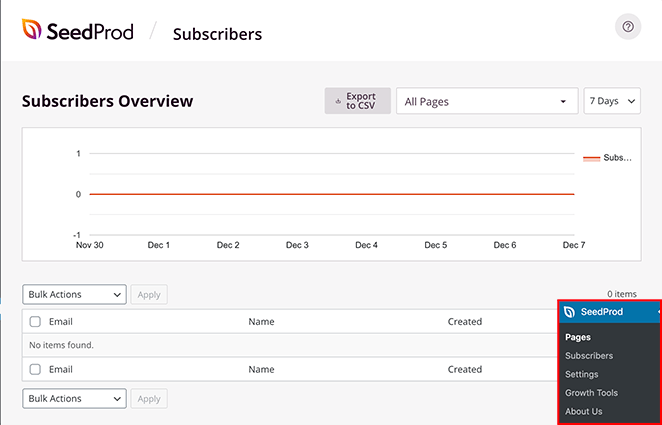Tick the select-all checkbox in table footer
The image size is (662, 425).
[35, 369]
